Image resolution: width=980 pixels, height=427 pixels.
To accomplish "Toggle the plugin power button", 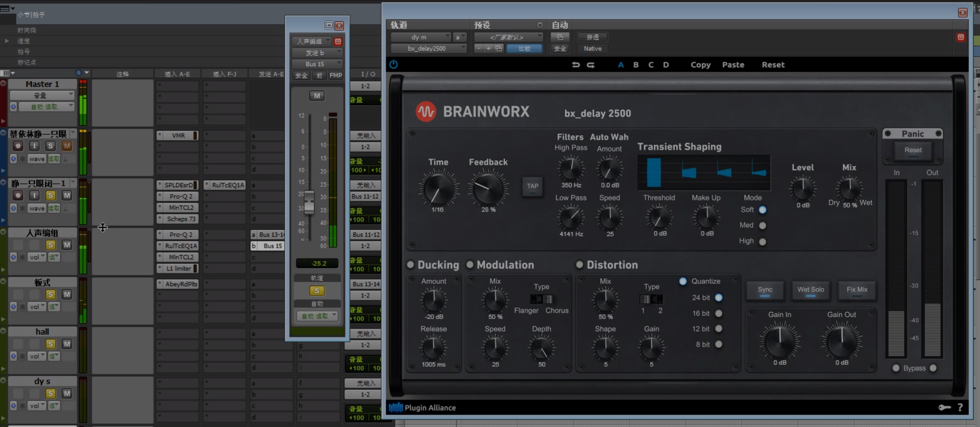I will tap(394, 64).
